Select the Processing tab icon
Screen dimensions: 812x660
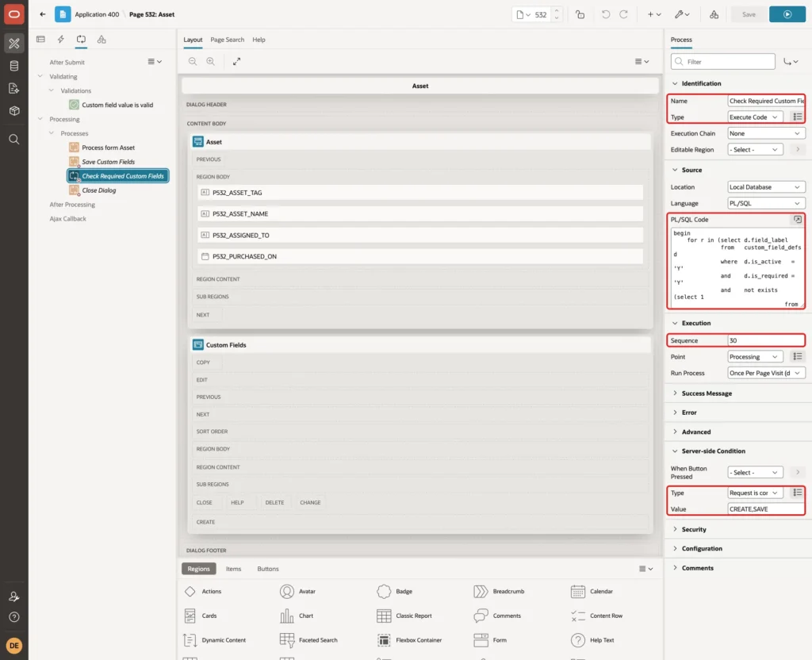(x=82, y=40)
